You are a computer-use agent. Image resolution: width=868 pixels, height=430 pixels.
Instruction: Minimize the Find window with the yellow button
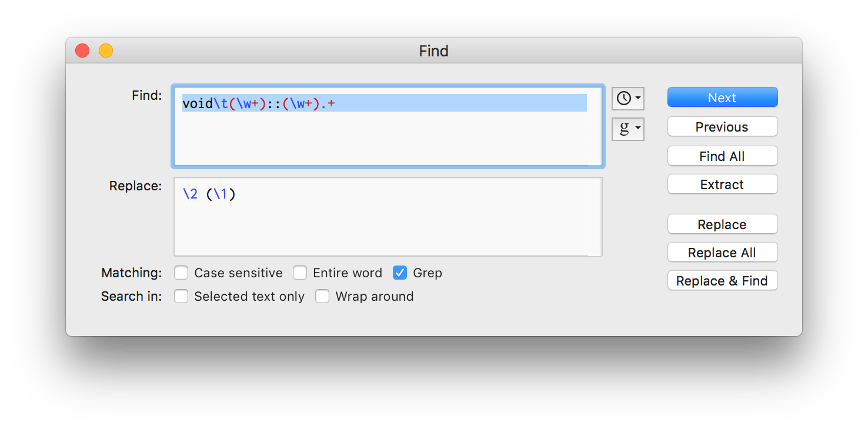click(x=105, y=51)
